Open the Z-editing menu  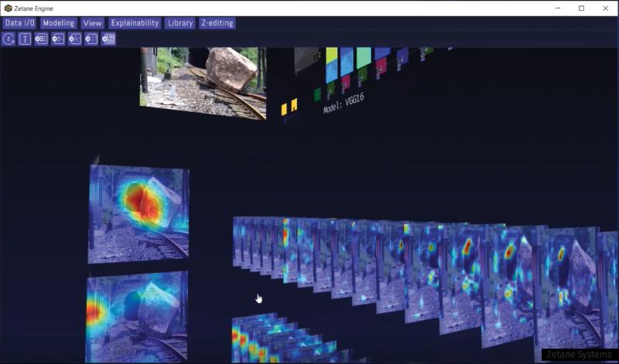point(217,23)
